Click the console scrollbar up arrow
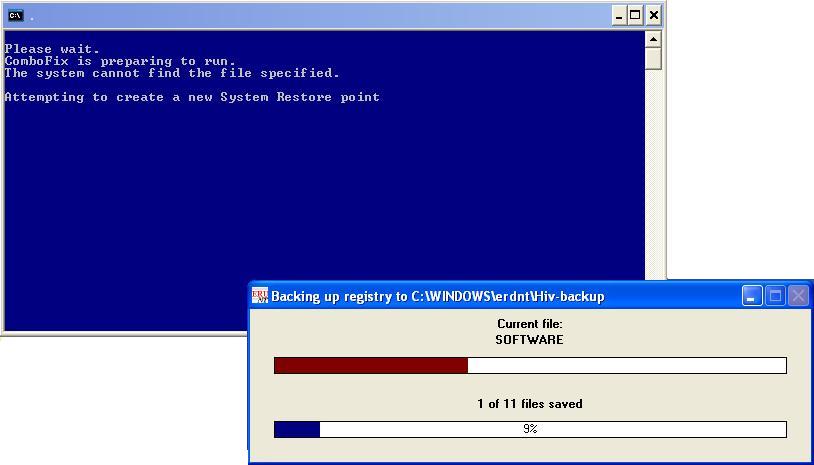The height and width of the screenshot is (465, 814). click(x=653, y=40)
